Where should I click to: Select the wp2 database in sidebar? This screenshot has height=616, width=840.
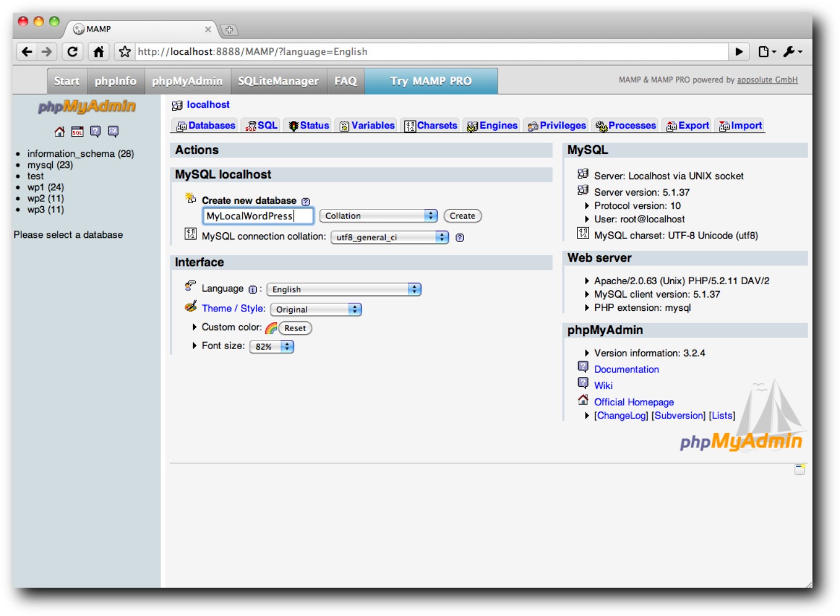pos(45,199)
